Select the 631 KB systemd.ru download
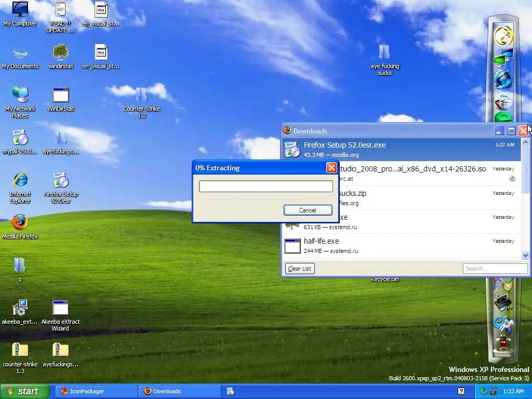The height and width of the screenshot is (399, 532). point(401,222)
